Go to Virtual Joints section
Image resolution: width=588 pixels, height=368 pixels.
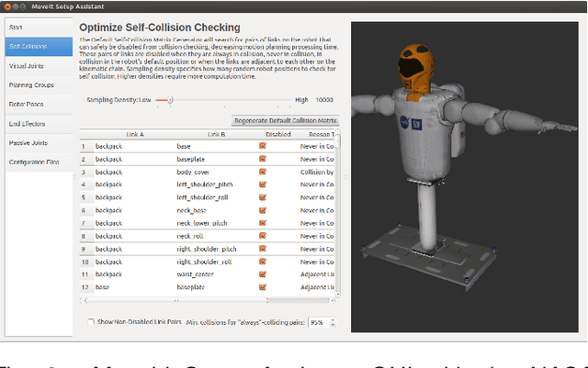[37, 66]
